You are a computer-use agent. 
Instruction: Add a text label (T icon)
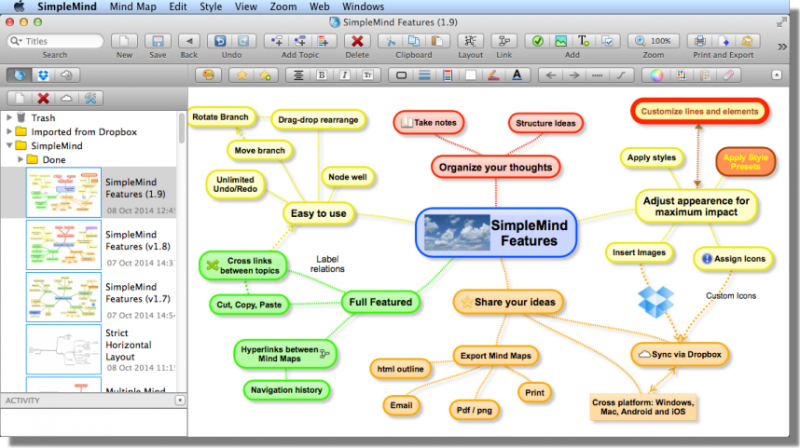584,41
